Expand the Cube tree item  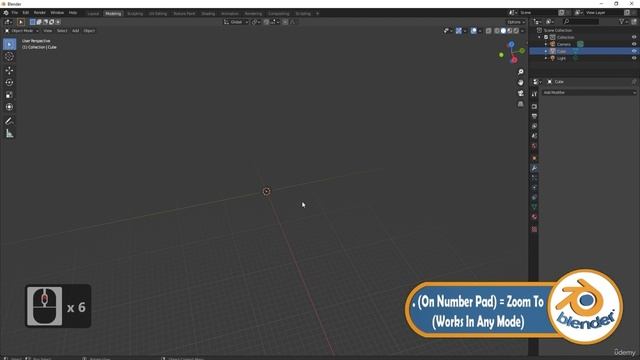(x=546, y=51)
